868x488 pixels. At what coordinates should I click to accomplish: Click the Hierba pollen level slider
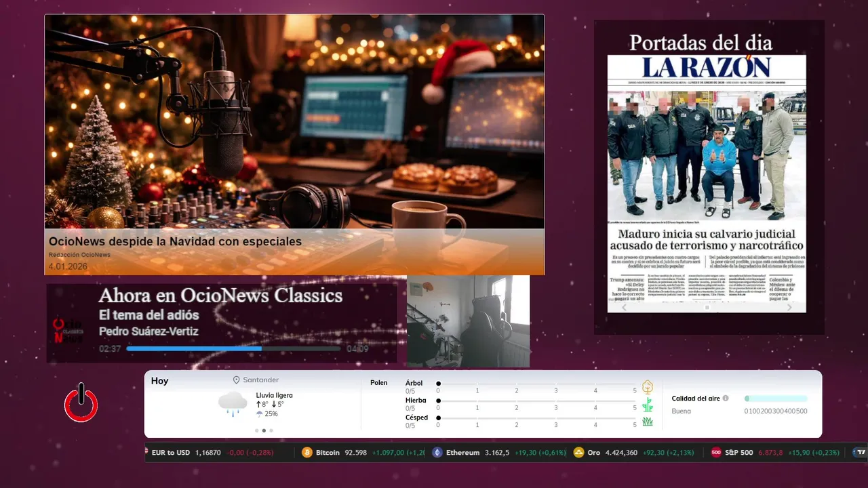536,401
